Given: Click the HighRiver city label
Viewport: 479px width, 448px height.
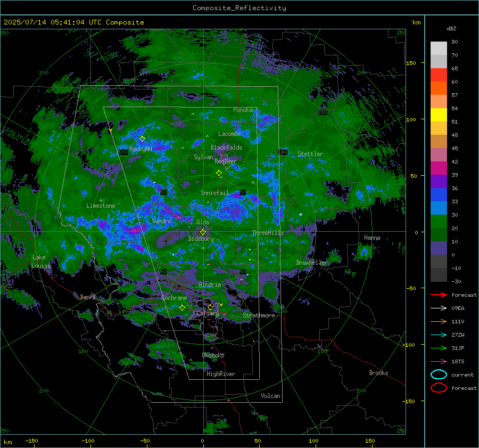Looking at the screenshot, I should pos(221,374).
